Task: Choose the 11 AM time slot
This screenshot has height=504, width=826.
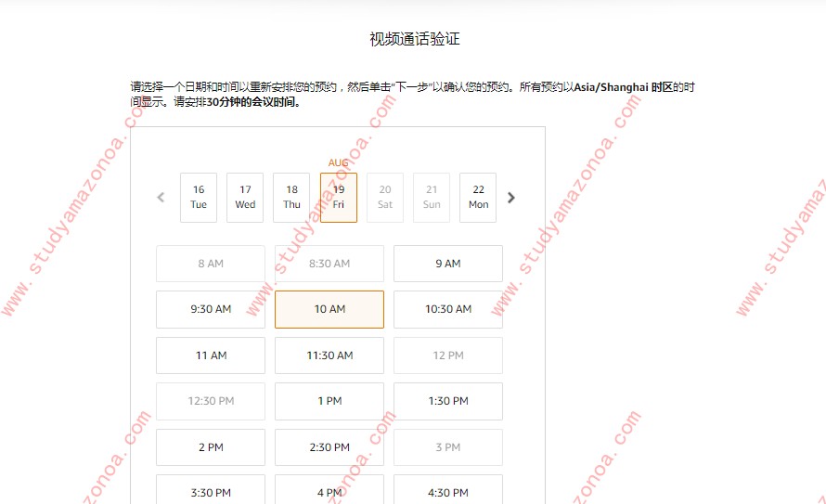Action: tap(211, 355)
